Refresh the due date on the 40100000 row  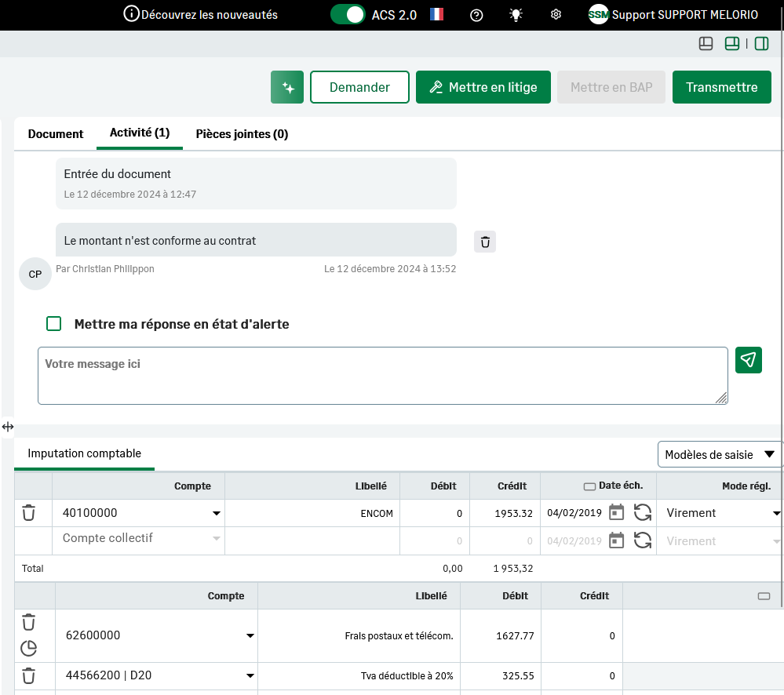pos(643,513)
